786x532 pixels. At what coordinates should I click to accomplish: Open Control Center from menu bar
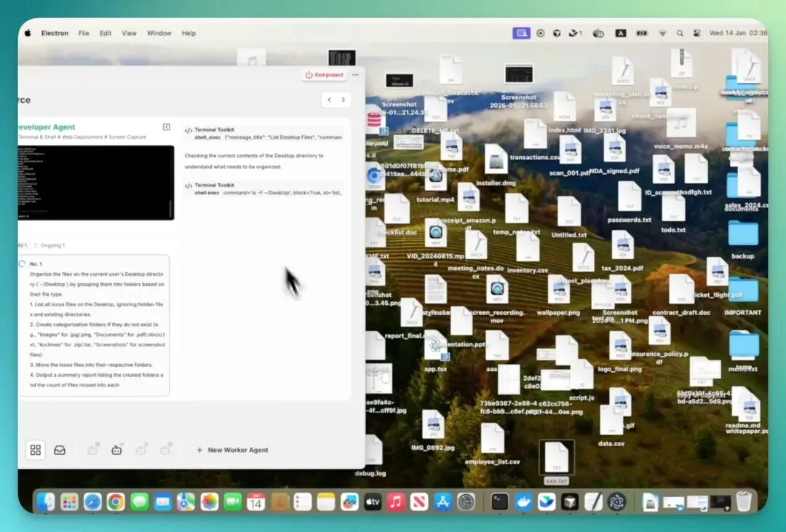pos(697,33)
